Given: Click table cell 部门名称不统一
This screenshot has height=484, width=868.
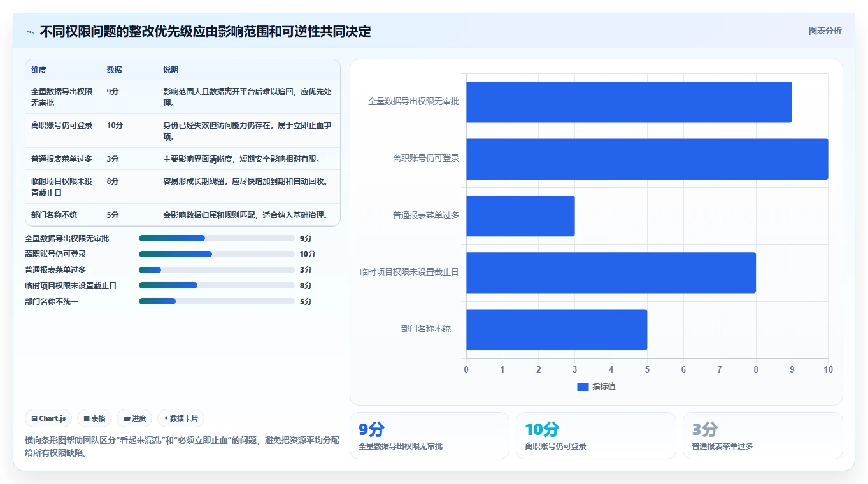Looking at the screenshot, I should coord(58,215).
